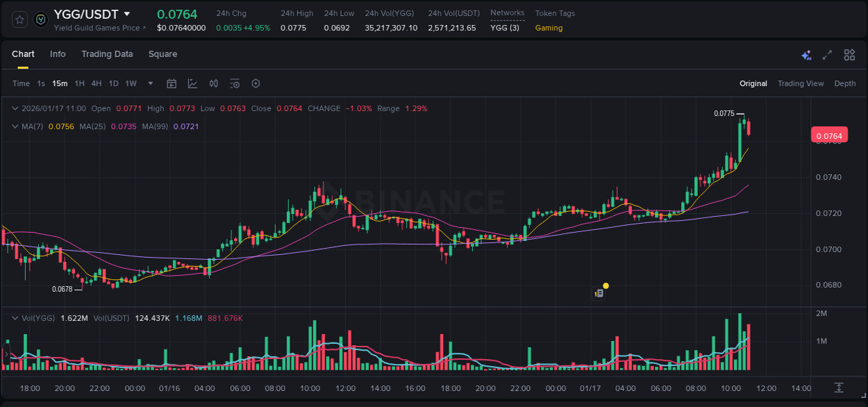Collapse the MA indicator row arrow
Image resolution: width=868 pixels, height=407 pixels.
[x=15, y=126]
